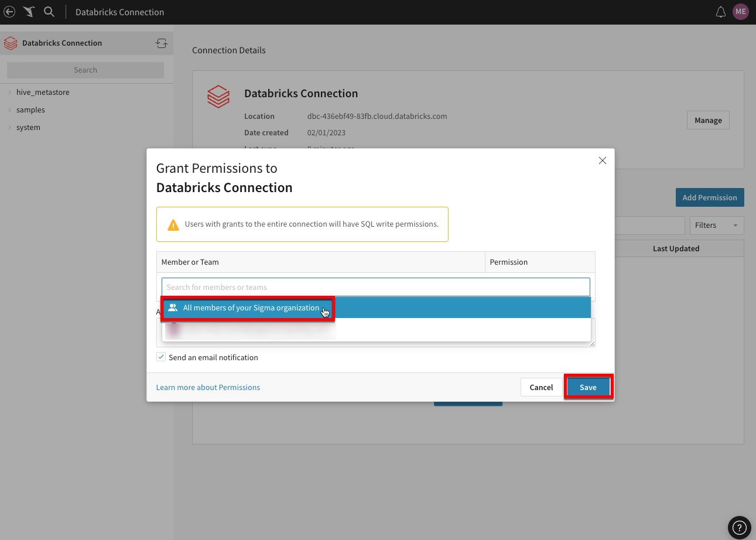Select the blurred member suggestion row
Screen dimensions: 756x540
coord(376,330)
